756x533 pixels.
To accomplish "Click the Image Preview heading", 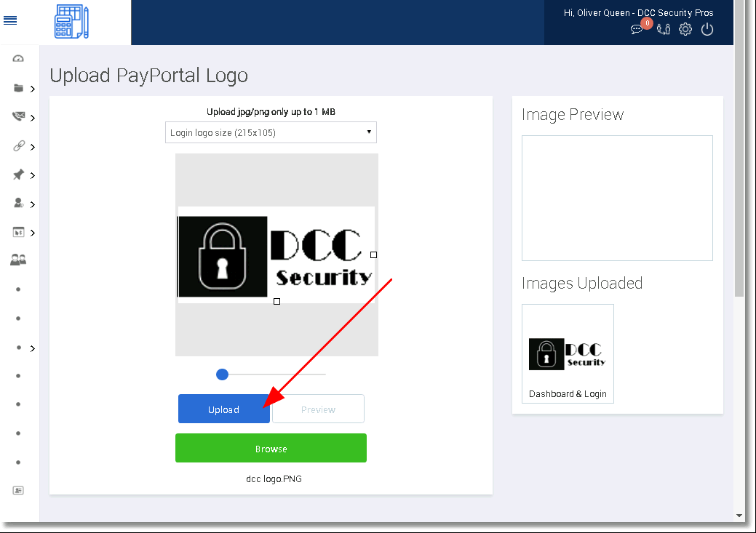I will 573,114.
